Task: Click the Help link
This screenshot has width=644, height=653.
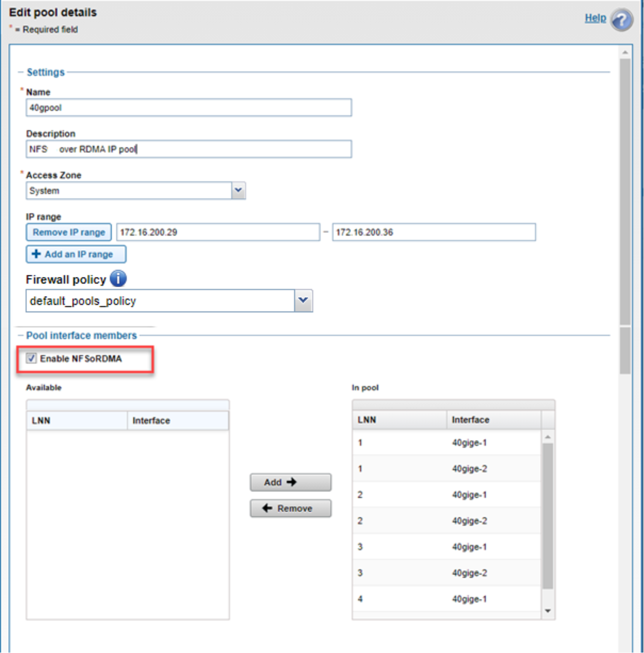Action: (595, 18)
